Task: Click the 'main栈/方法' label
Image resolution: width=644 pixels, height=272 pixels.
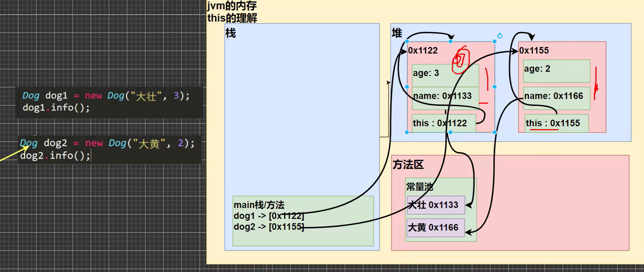Action: point(259,205)
